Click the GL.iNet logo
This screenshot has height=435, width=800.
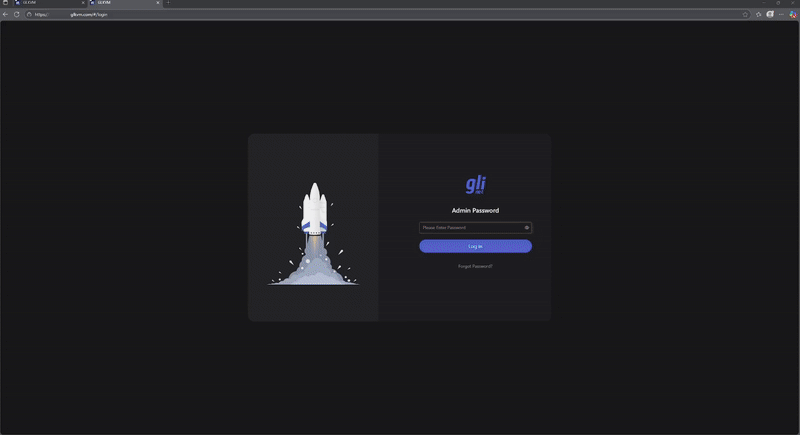(475, 185)
